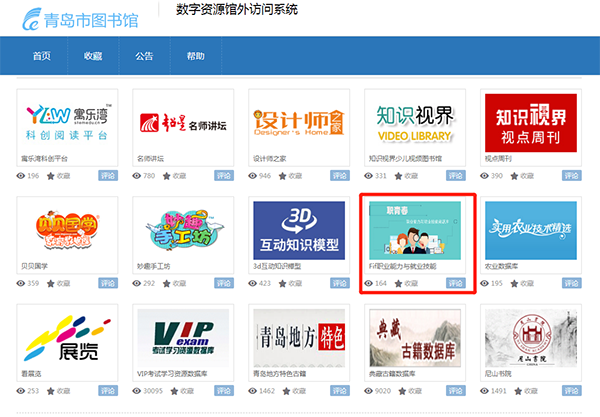Click the 评论 button under 典藏古籍数据库
Image resolution: width=600 pixels, height=417 pixels.
pos(456,391)
